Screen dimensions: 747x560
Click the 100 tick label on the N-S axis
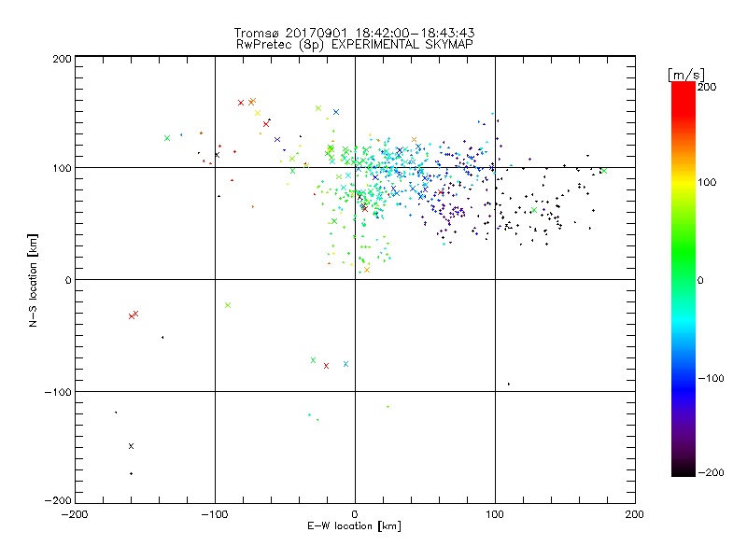point(63,168)
